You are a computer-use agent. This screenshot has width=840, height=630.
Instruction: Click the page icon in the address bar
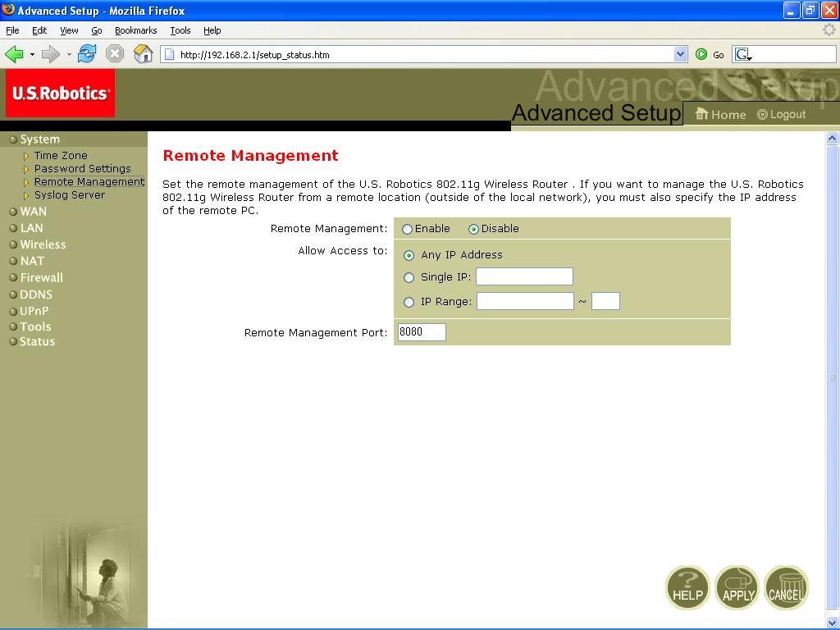click(169, 55)
